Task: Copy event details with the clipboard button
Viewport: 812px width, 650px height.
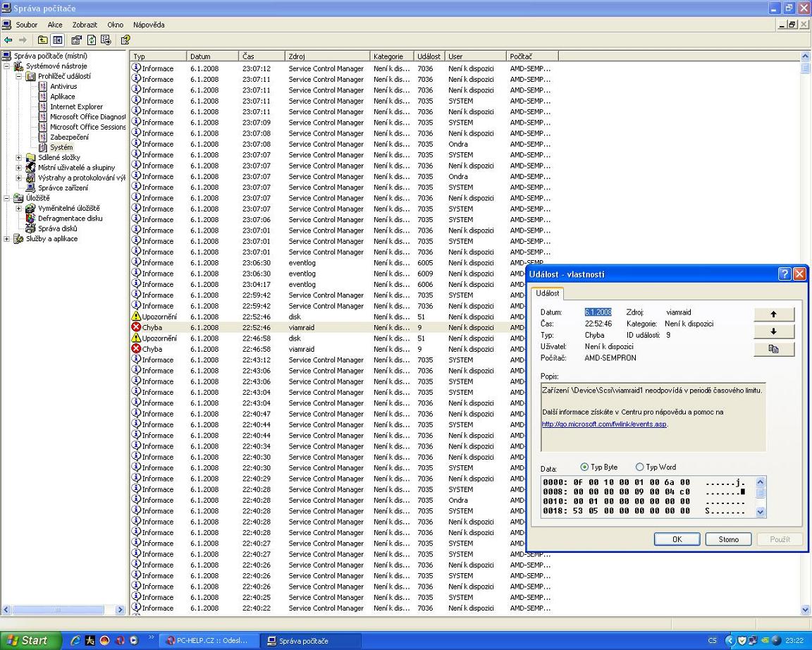Action: point(773,349)
